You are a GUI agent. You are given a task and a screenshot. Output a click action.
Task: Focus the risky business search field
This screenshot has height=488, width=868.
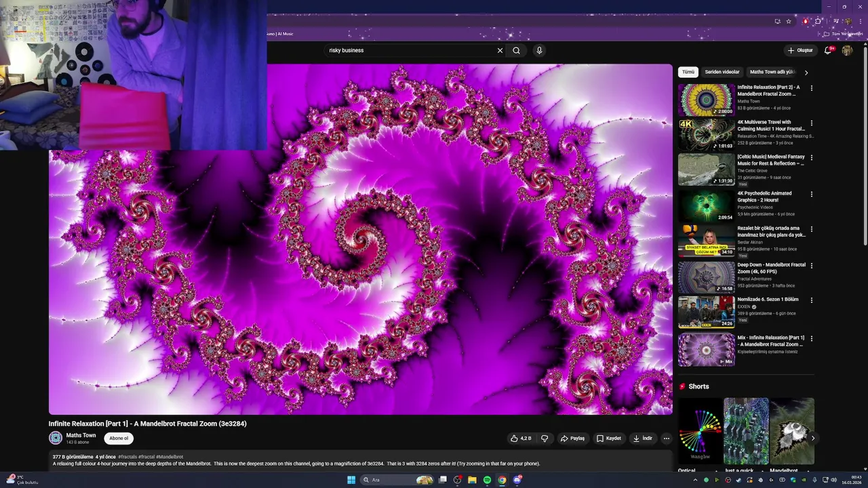point(410,50)
